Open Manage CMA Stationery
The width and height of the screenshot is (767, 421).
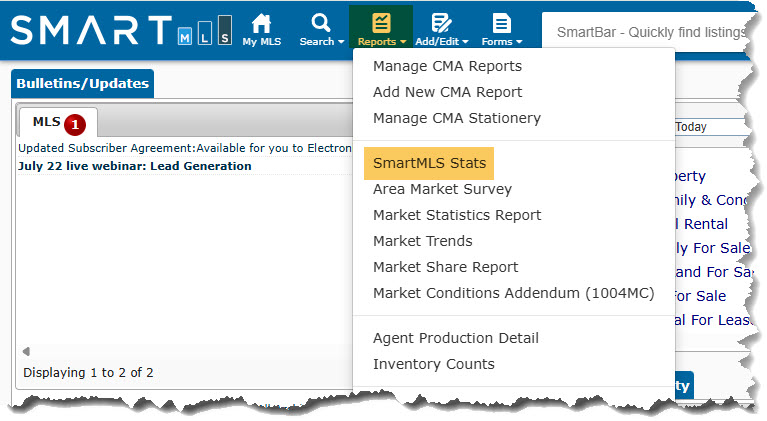[456, 118]
